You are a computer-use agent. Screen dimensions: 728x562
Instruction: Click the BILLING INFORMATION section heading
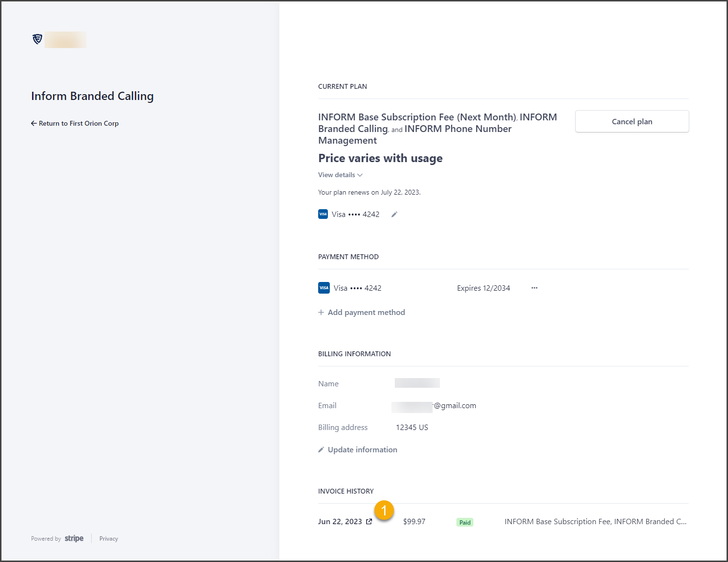[x=355, y=354]
